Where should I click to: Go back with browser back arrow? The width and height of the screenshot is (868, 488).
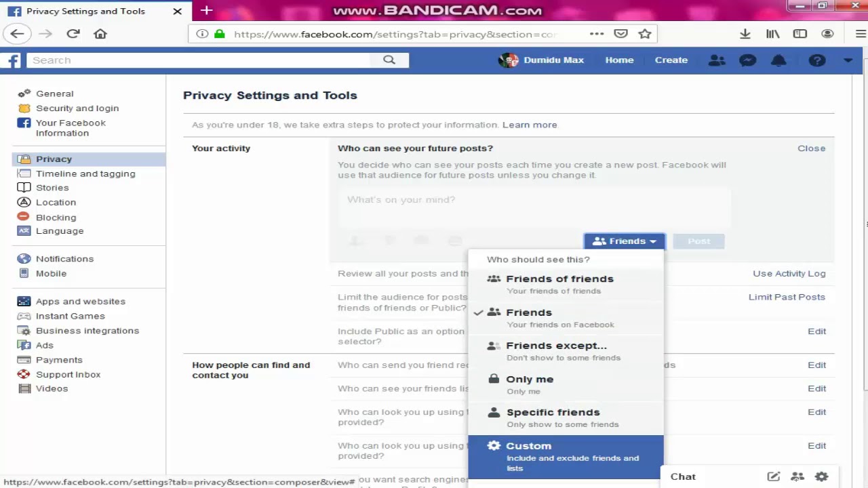(x=17, y=34)
